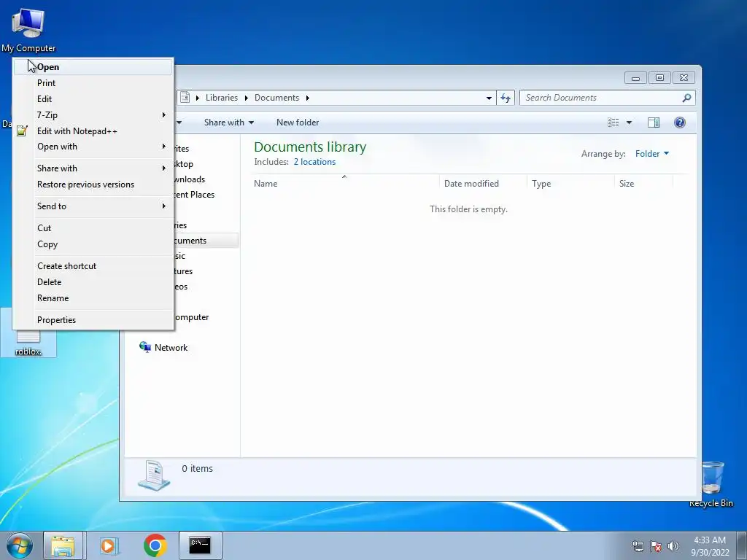The image size is (747, 560).
Task: Sort by the Type column header
Action: [570, 183]
